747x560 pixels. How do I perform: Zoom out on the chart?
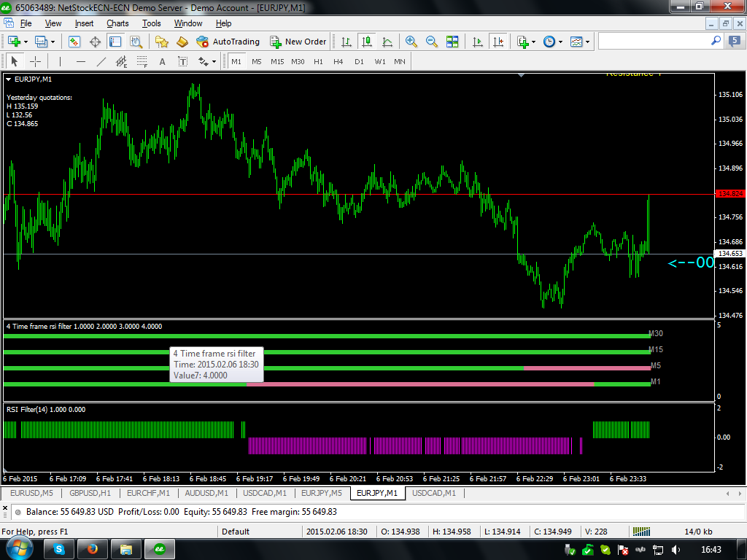[x=429, y=41]
